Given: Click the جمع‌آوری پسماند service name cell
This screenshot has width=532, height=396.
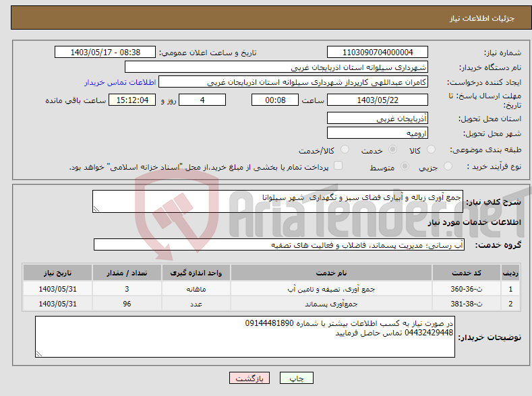Looking at the screenshot, I should [331, 304].
